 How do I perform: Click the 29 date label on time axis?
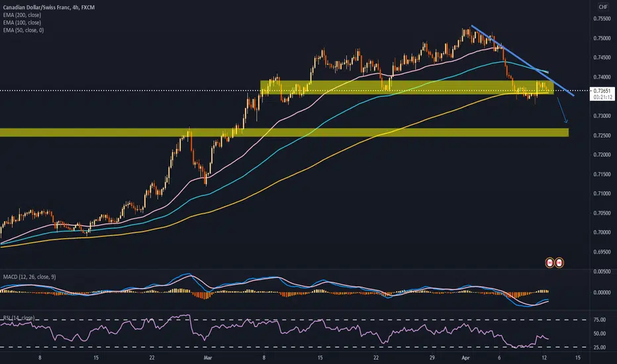(x=432, y=357)
